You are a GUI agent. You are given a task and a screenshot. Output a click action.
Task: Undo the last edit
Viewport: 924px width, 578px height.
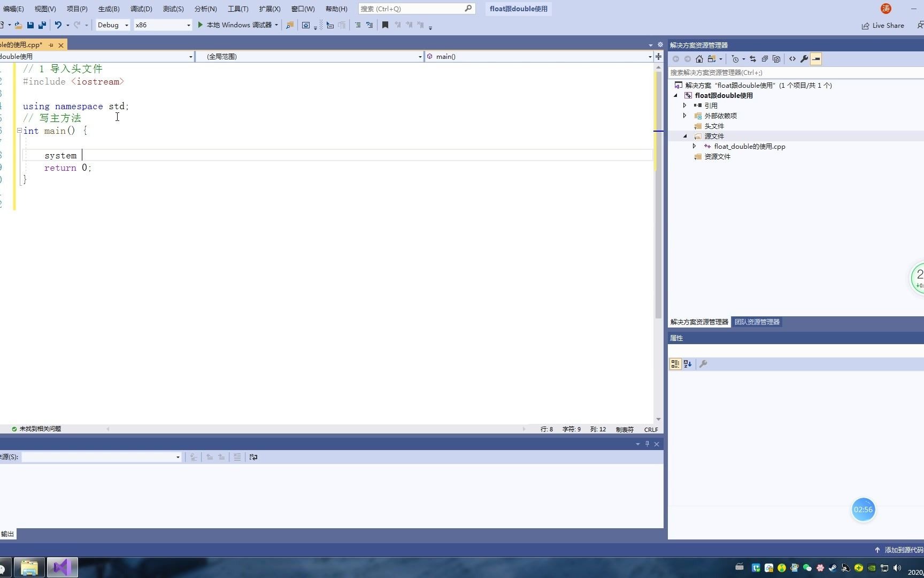click(x=58, y=25)
